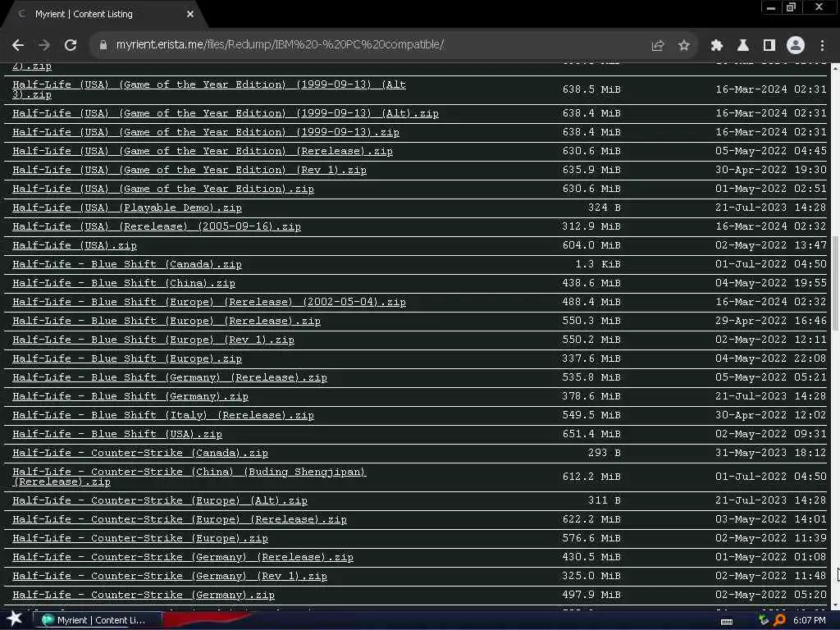Show the 6:07 PM clock
This screenshot has height=630, width=840.
tap(809, 620)
